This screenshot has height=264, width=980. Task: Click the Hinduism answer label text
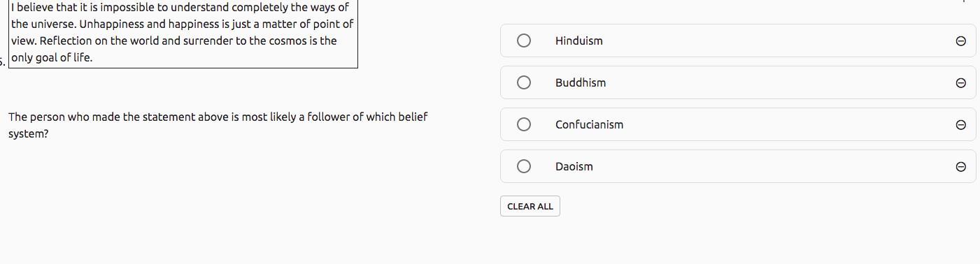point(578,41)
